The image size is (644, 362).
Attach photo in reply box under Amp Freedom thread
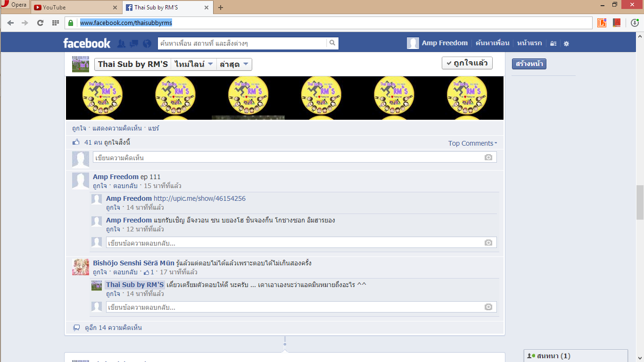point(488,242)
